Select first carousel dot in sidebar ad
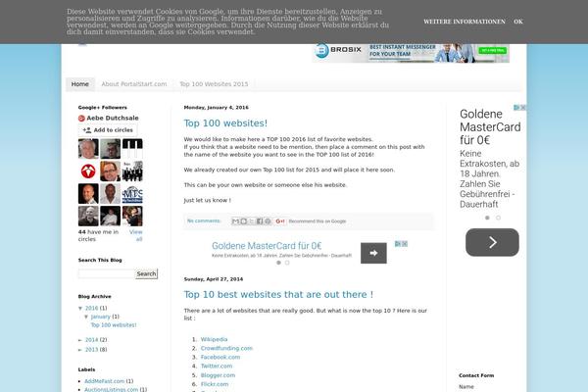 [487, 218]
